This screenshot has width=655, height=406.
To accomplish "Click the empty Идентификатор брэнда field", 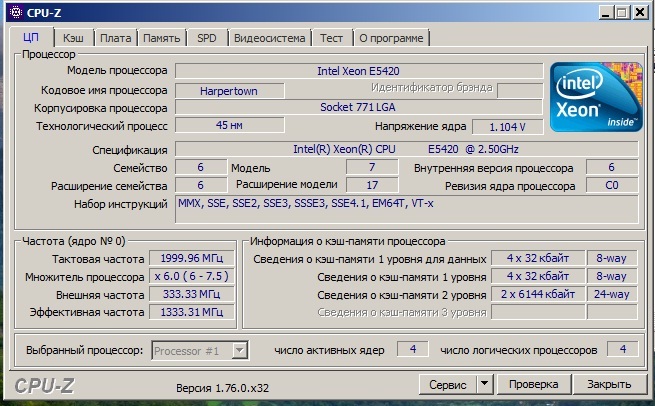I will coord(520,90).
